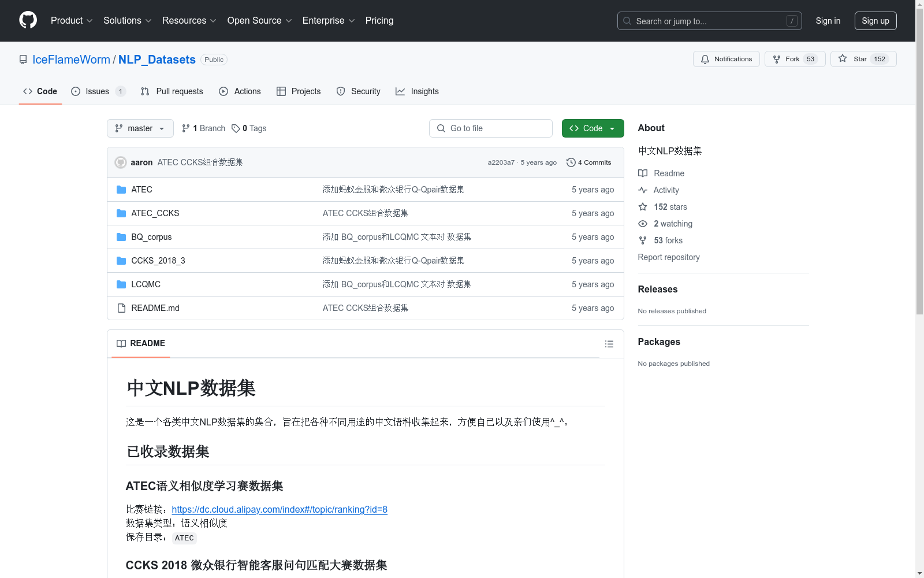Viewport: 924px width, 578px height.
Task: Click the Fork icon button
Action: [777, 59]
